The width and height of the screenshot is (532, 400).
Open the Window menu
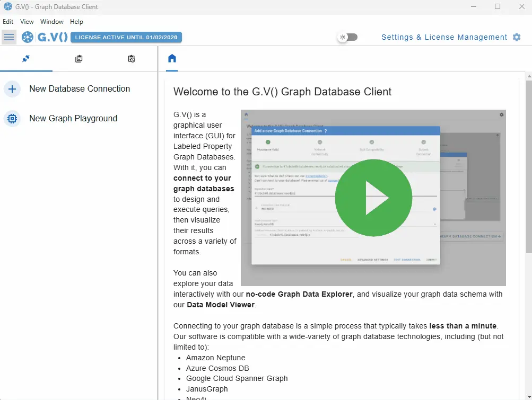[52, 22]
